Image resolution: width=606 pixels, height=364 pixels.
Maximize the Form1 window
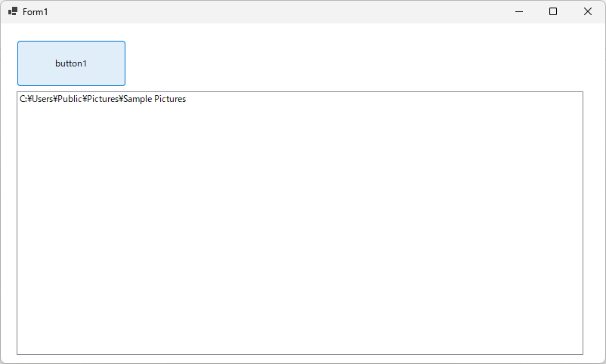coord(553,11)
